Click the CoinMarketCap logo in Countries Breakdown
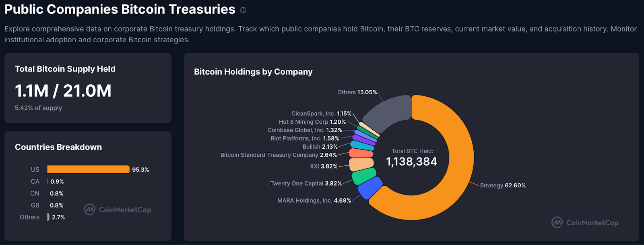This screenshot has height=245, width=644. 118,210
